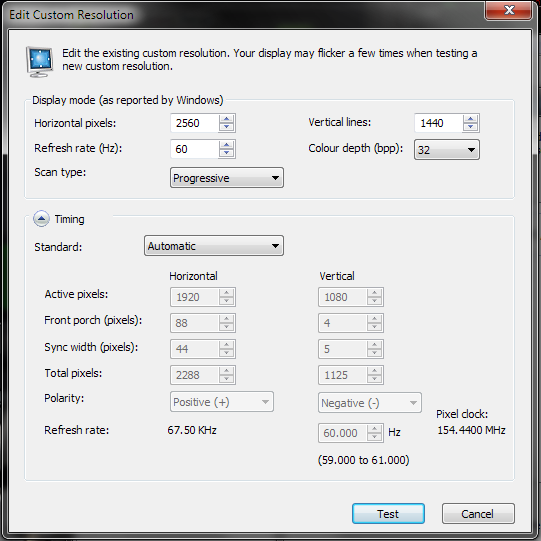Increase Horizontal pixels with up arrow

click(227, 119)
